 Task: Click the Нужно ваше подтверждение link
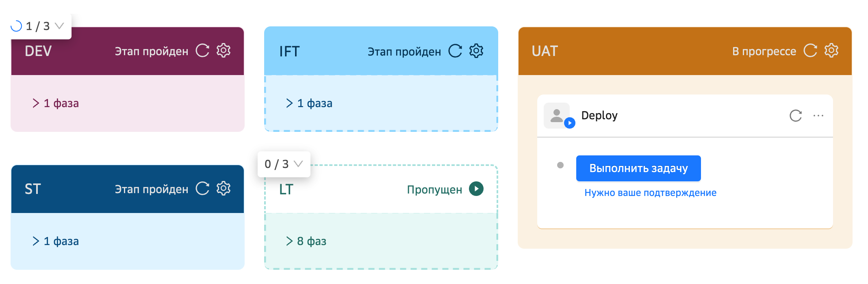coord(650,193)
